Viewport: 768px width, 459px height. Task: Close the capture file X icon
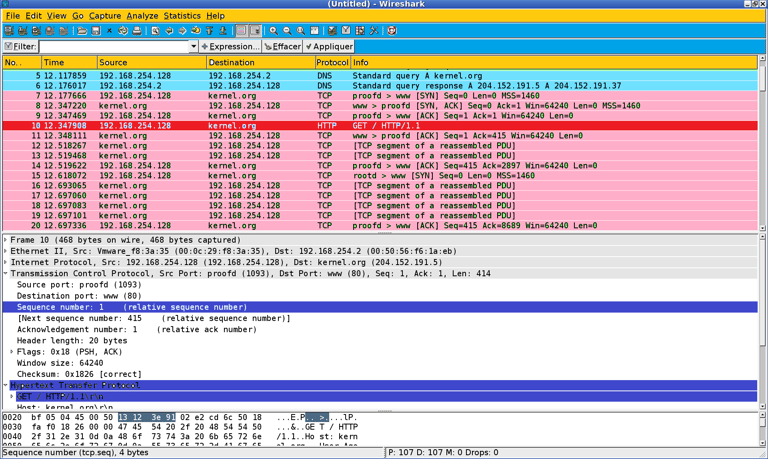click(109, 31)
